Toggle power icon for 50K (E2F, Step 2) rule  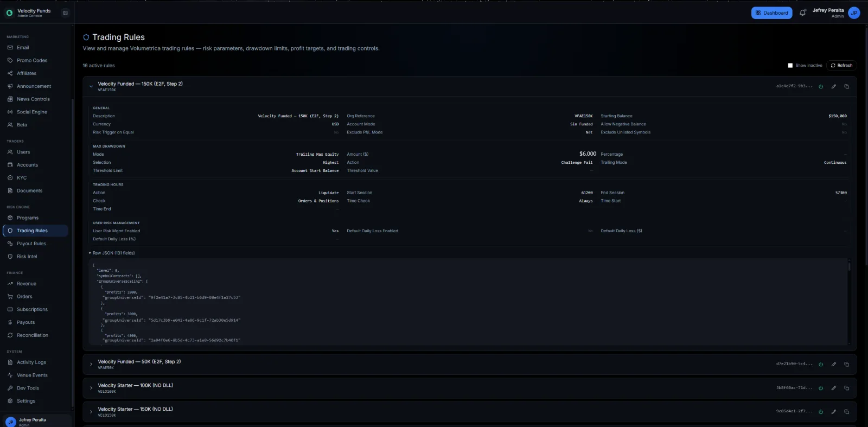pos(821,364)
